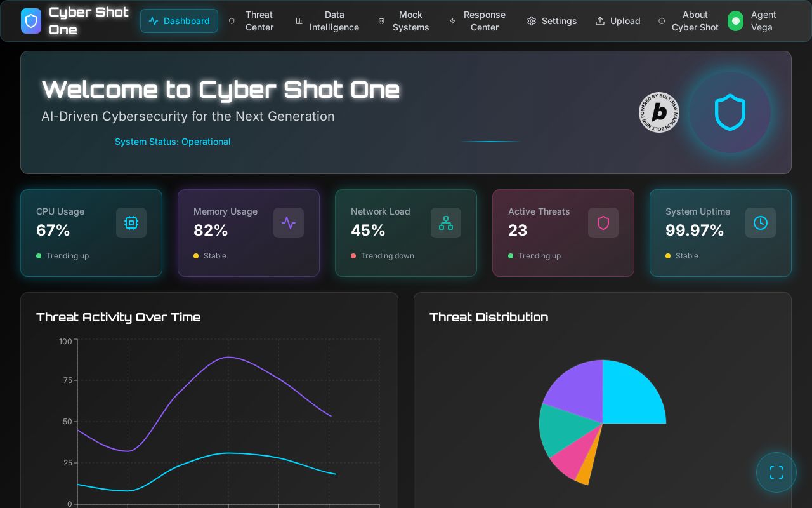Click System Status: Operational text

point(173,142)
